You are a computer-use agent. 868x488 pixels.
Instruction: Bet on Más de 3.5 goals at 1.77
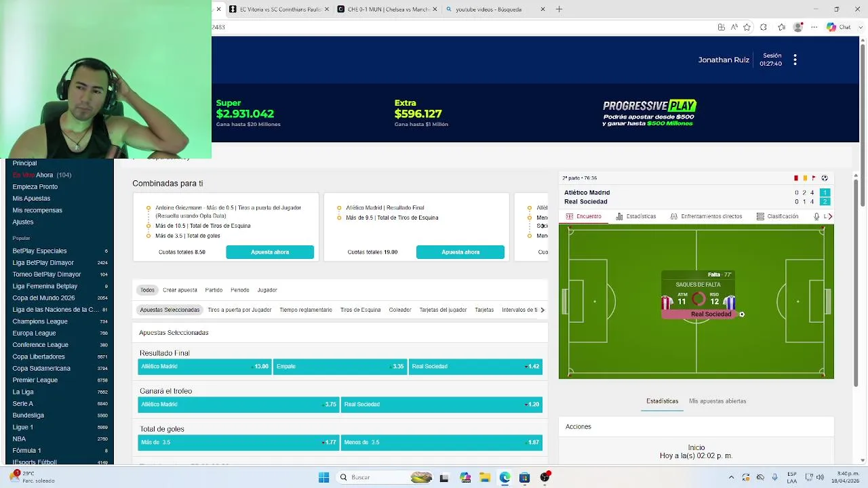click(x=238, y=443)
